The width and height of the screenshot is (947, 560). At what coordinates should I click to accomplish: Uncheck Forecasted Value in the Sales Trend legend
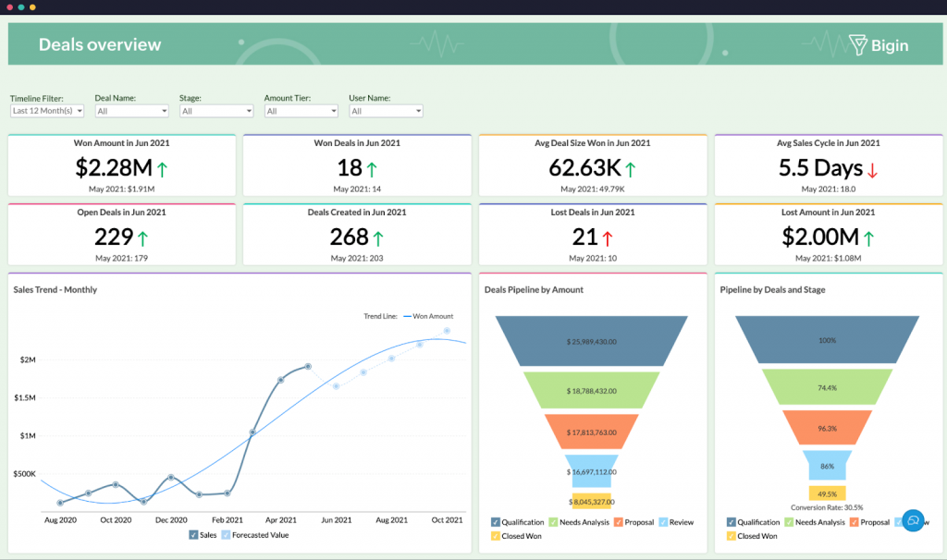click(x=226, y=534)
